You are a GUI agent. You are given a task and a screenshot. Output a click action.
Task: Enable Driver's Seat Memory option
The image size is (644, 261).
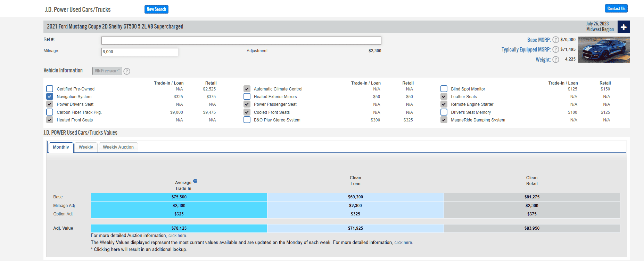pyautogui.click(x=444, y=112)
